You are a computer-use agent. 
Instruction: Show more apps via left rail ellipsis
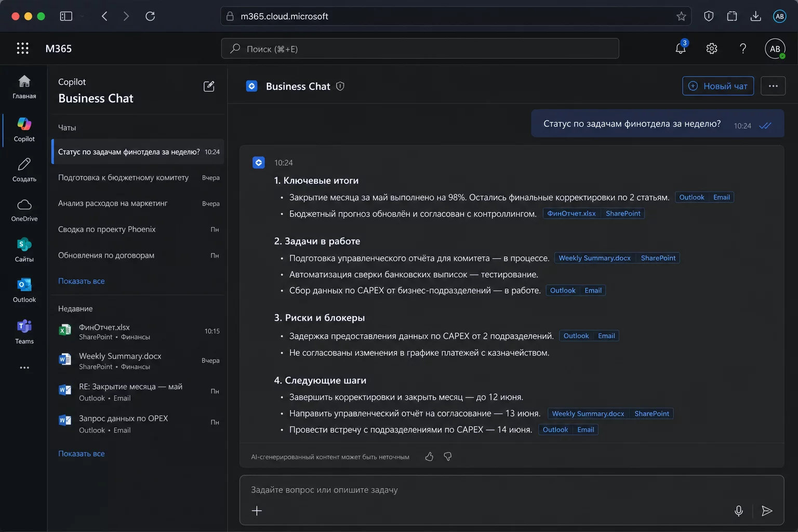24,367
